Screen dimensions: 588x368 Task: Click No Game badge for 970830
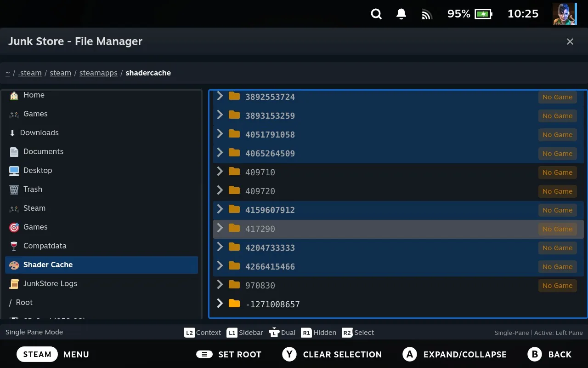(557, 286)
